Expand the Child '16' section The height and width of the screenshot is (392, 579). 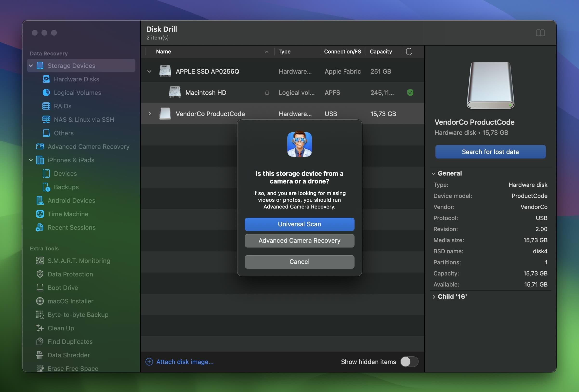coord(434,297)
